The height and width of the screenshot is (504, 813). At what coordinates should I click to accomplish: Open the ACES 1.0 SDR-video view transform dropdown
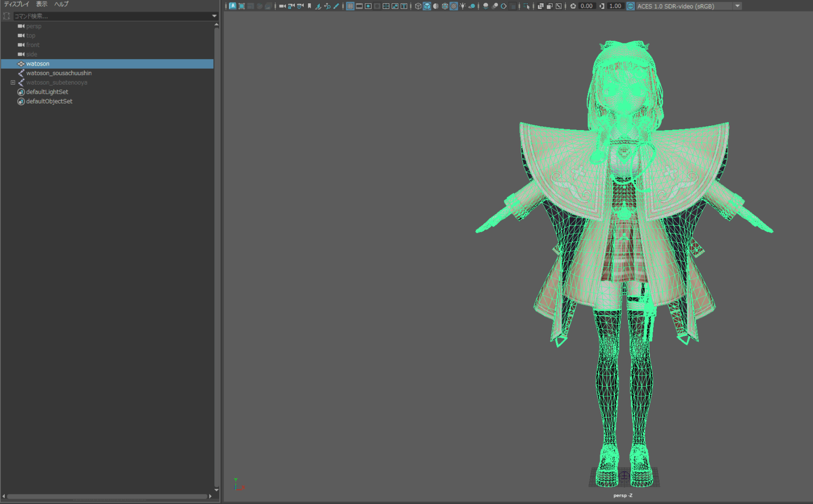737,6
